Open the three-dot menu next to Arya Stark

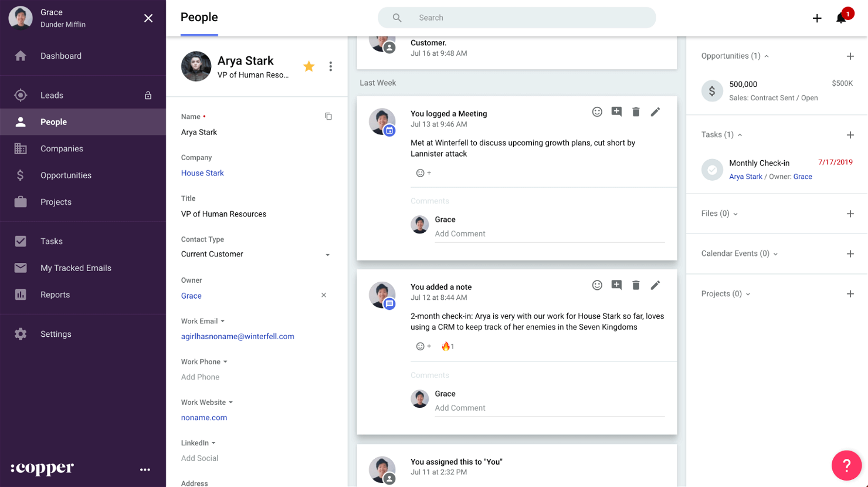click(x=331, y=66)
